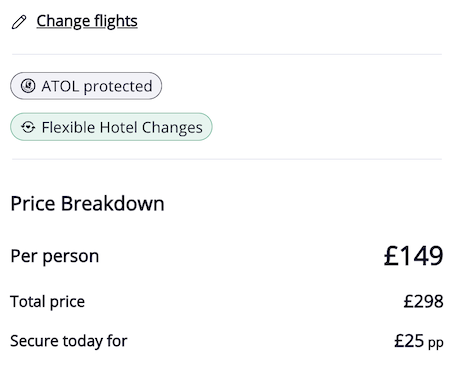Select the Total price label
Viewport: 454px width, 371px height.
click(x=48, y=302)
